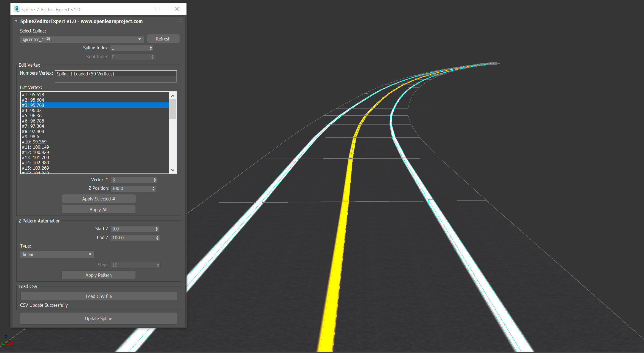644x353 pixels.
Task: Click the rollout grip handle icon
Action: click(181, 21)
